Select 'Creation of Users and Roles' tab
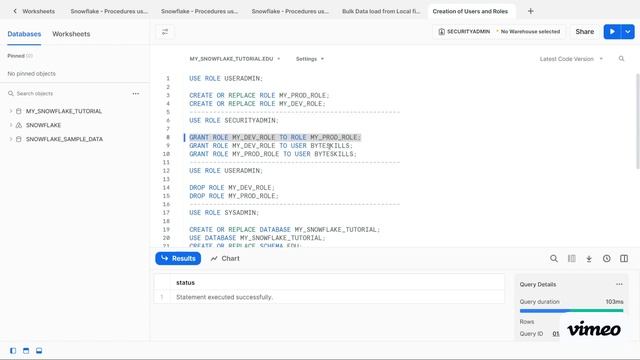The image size is (640, 360). pos(470,11)
